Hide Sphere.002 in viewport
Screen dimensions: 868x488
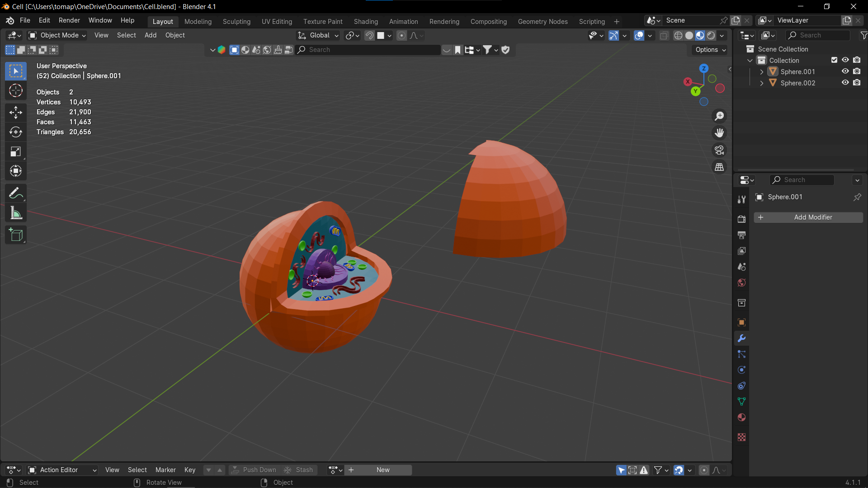coord(845,83)
